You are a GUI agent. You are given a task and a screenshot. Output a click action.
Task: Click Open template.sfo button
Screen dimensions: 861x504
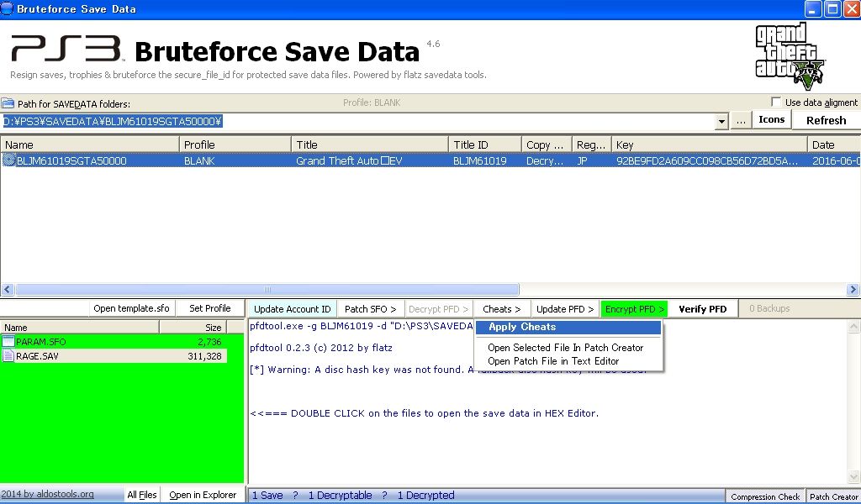coord(131,308)
